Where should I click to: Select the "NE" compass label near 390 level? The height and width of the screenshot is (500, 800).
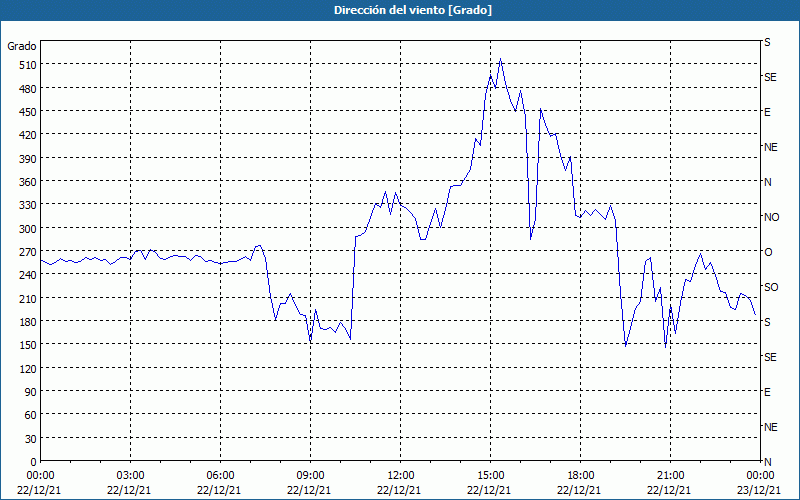(x=771, y=147)
